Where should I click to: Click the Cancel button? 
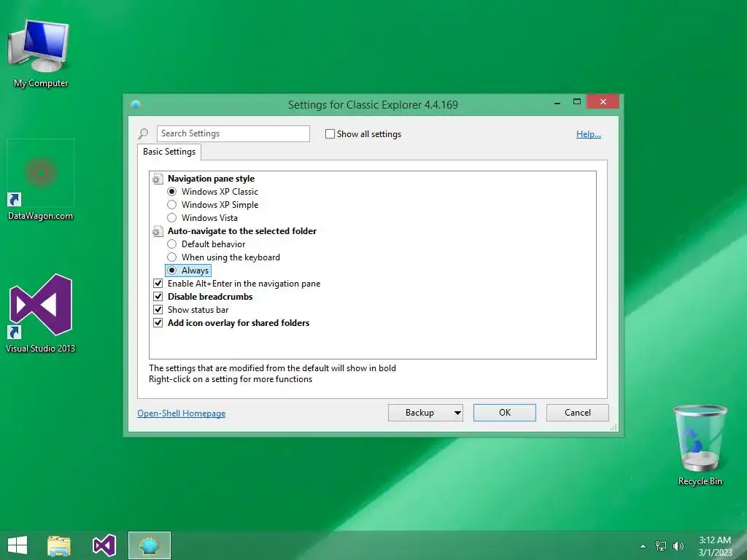pyautogui.click(x=578, y=413)
